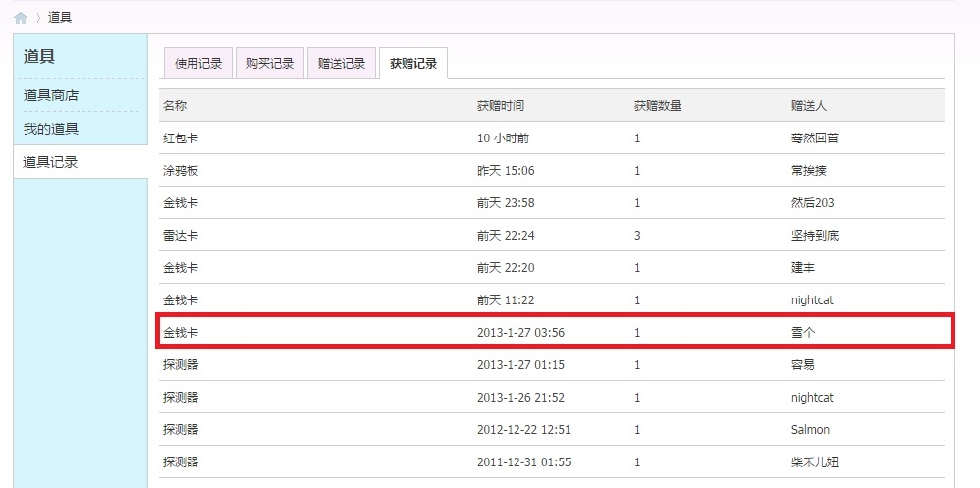Open sender profile 容易
The width and height of the screenshot is (980, 488).
click(802, 365)
